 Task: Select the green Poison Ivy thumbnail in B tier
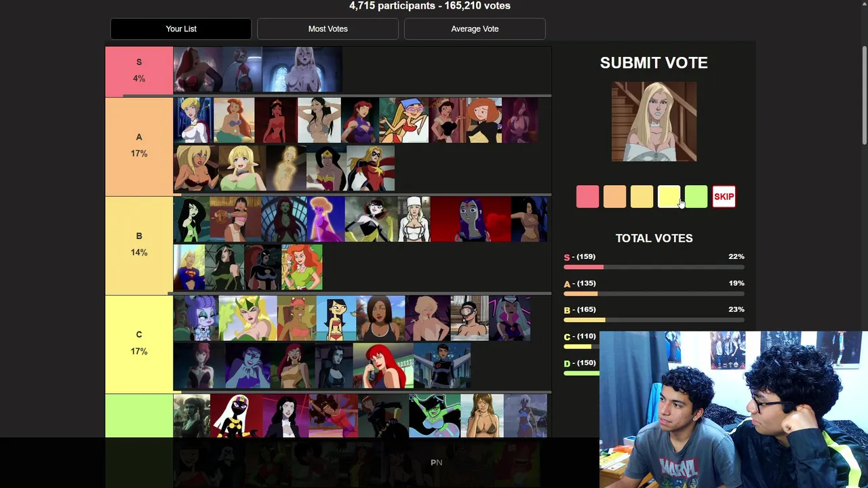[284, 220]
